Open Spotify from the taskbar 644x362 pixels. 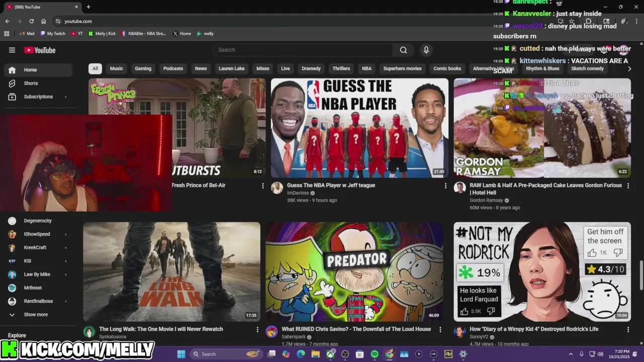[x=374, y=354]
